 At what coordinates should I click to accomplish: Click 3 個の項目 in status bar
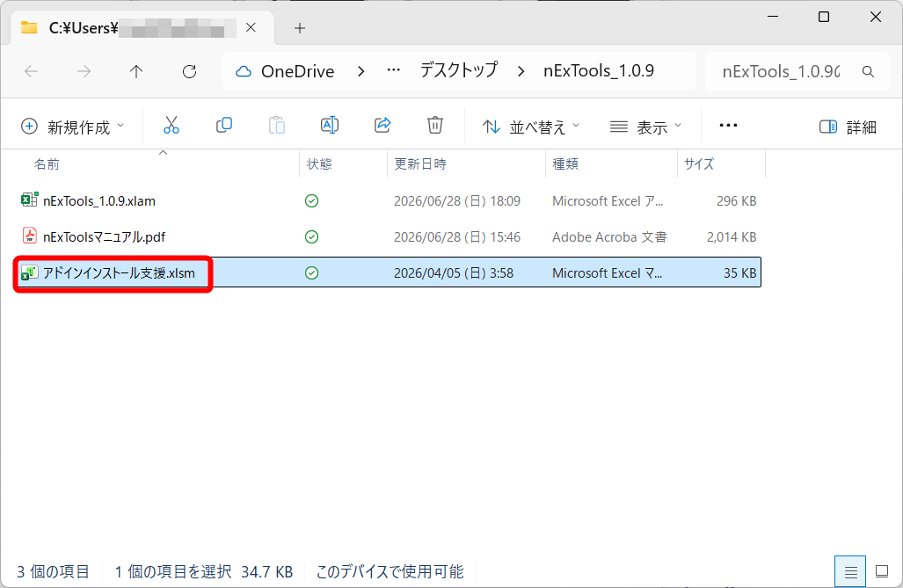(53, 571)
